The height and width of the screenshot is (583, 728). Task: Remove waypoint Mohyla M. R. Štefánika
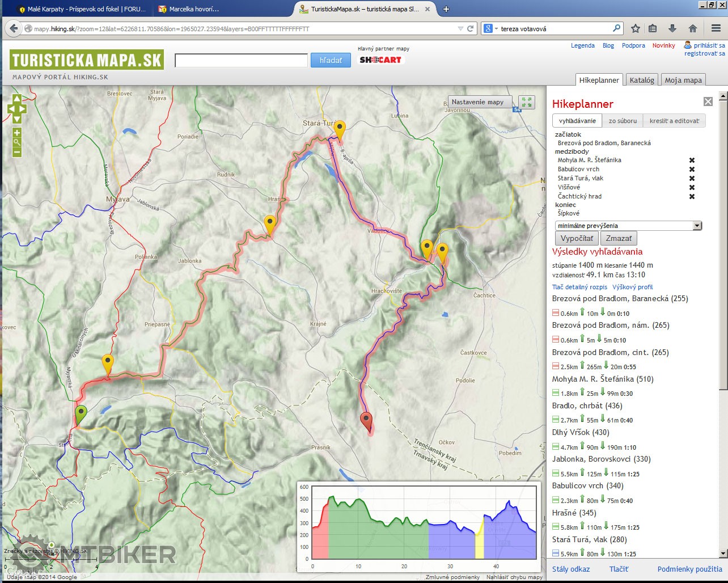point(692,160)
